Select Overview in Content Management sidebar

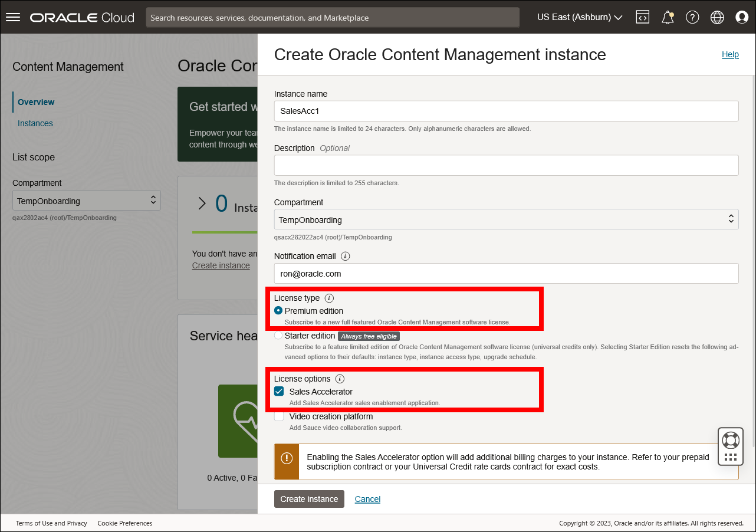36,101
